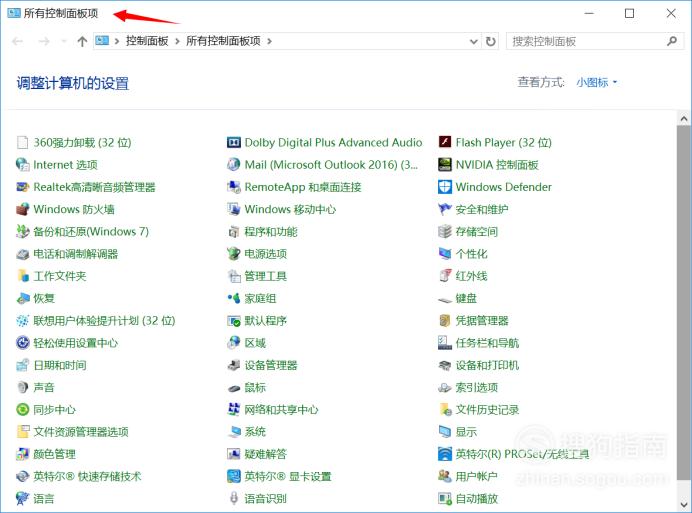Viewport: 692px width, 513px height.
Task: Open the 家庭组 link
Action: pos(260,298)
